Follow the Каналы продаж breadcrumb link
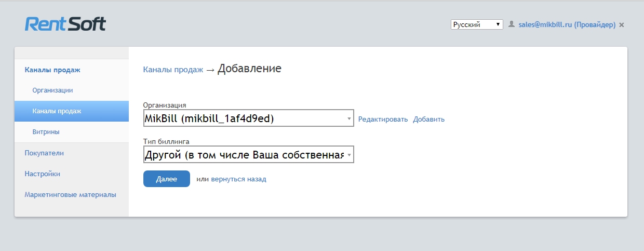The height and width of the screenshot is (251, 644). (173, 70)
